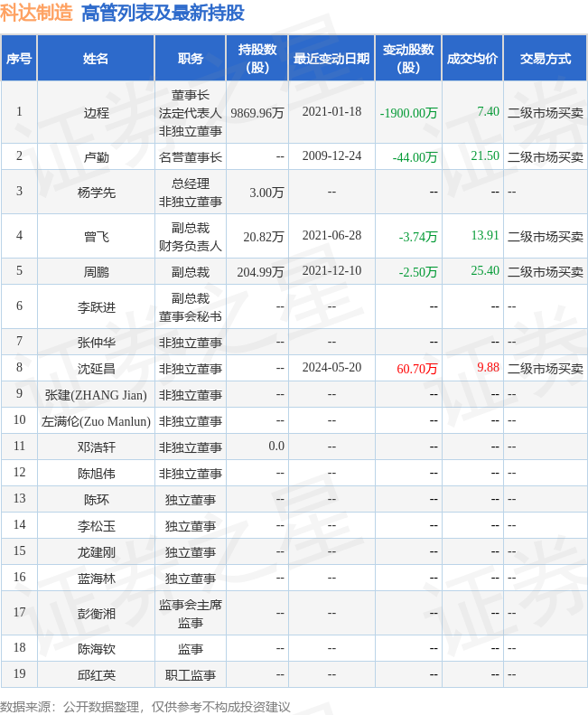
Task: Click the name 李跃进
Action: tap(96, 307)
